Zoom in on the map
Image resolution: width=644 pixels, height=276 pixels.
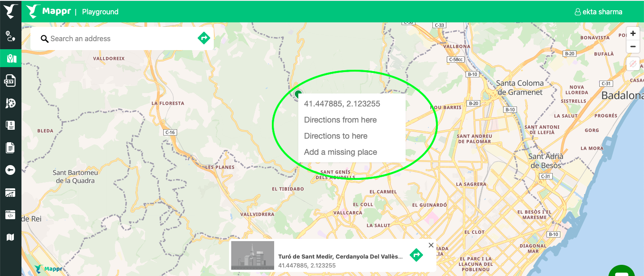pyautogui.click(x=633, y=34)
